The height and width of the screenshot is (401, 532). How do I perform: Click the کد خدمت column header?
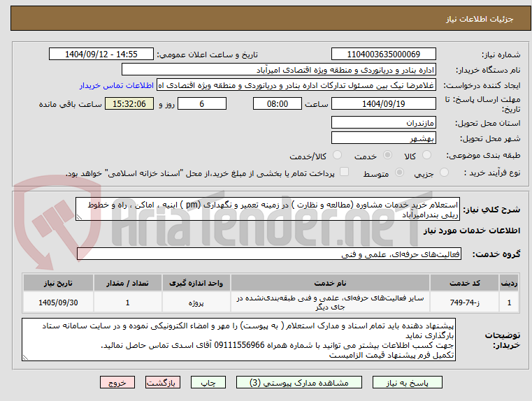(x=464, y=283)
